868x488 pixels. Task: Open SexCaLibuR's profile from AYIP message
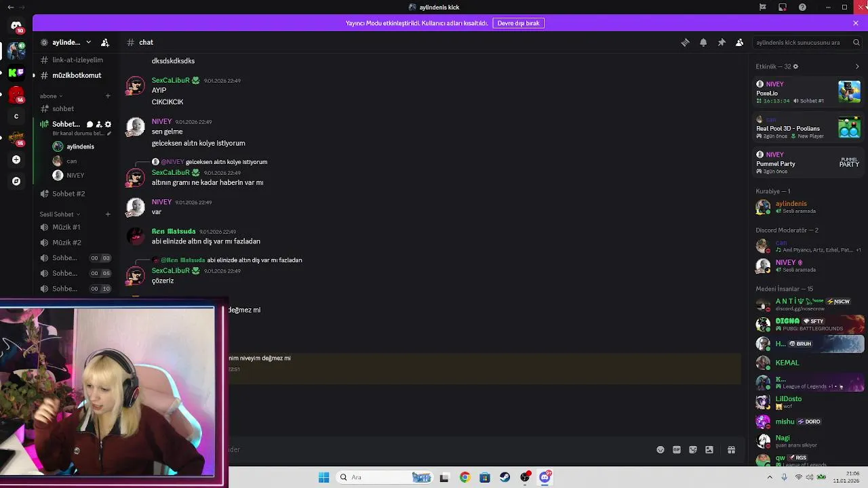click(170, 80)
